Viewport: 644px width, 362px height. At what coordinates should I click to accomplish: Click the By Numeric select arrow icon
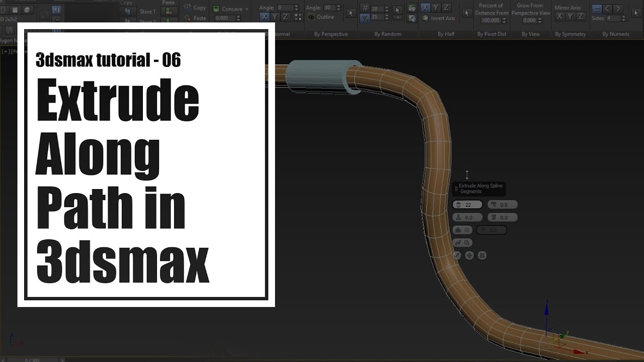(x=635, y=13)
